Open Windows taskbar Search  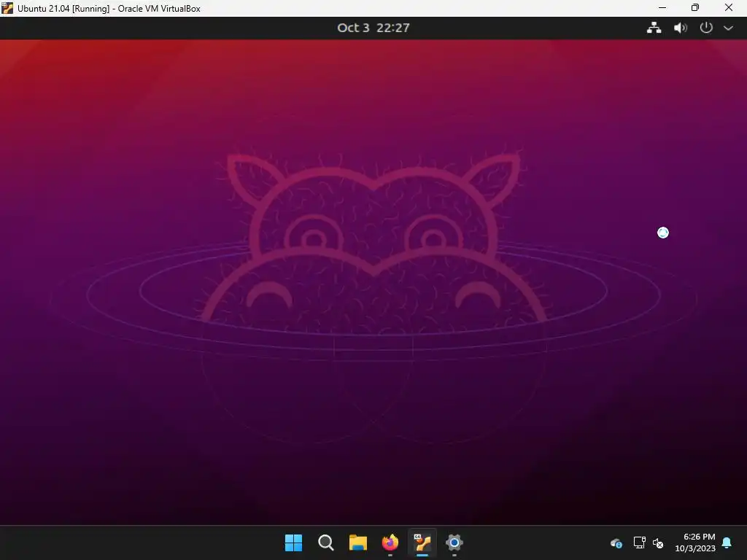(326, 542)
